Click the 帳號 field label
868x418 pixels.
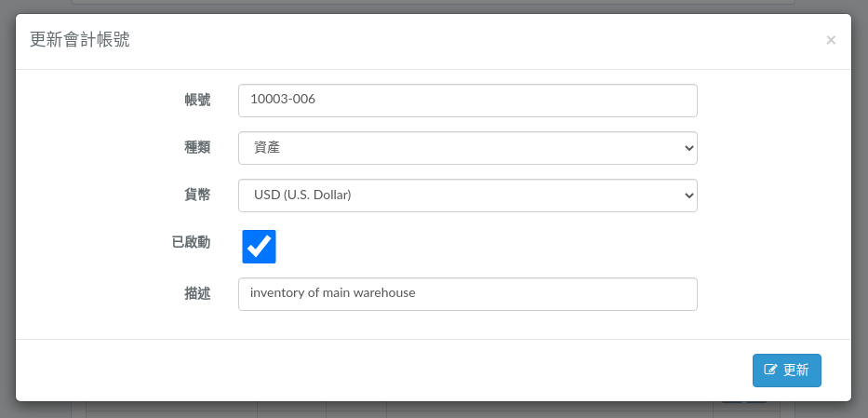(x=197, y=100)
